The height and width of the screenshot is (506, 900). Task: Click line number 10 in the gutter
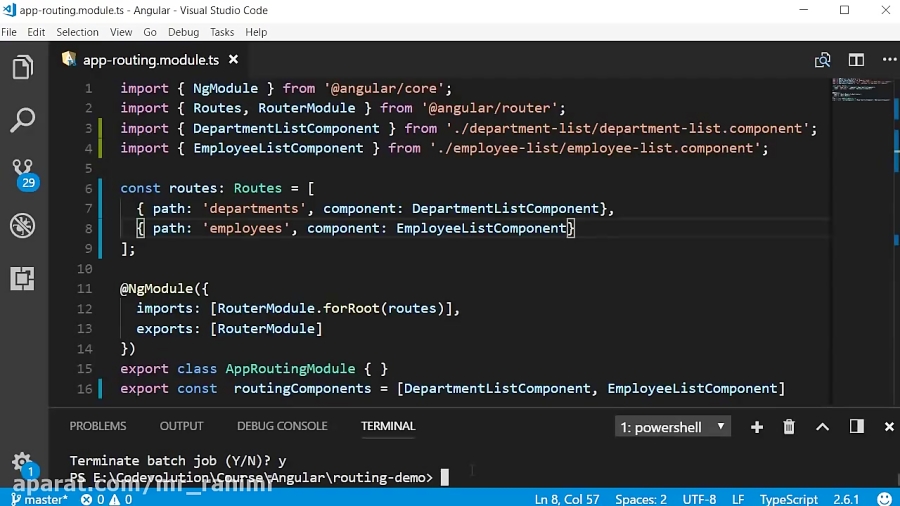tap(84, 268)
